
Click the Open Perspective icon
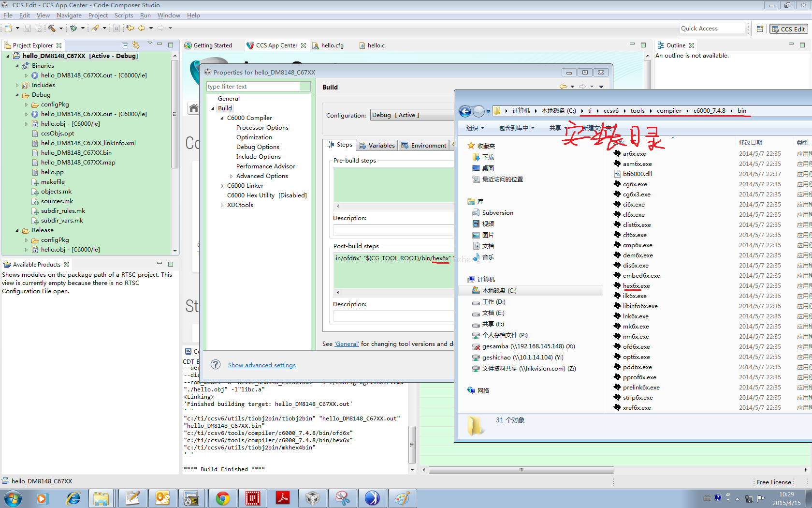pos(760,29)
